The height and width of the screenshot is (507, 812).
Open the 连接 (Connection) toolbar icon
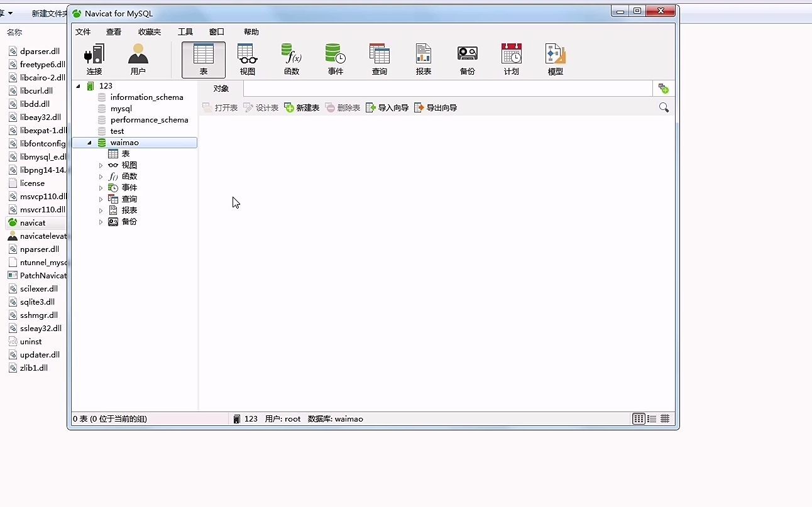point(94,60)
